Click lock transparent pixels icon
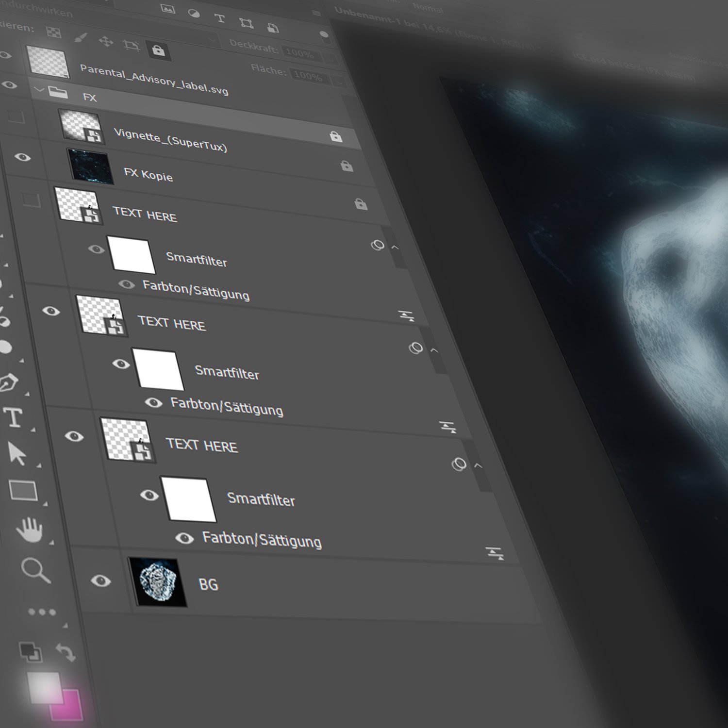 [53, 33]
